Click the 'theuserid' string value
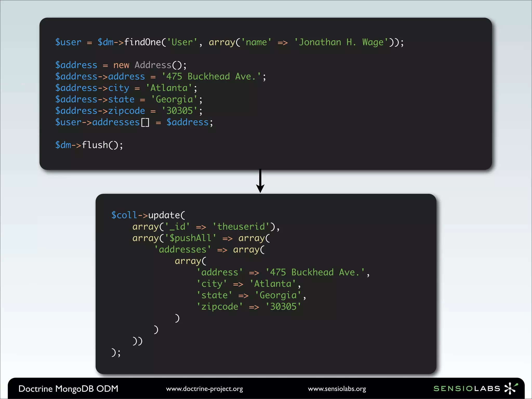The width and height of the screenshot is (532, 399). point(241,227)
